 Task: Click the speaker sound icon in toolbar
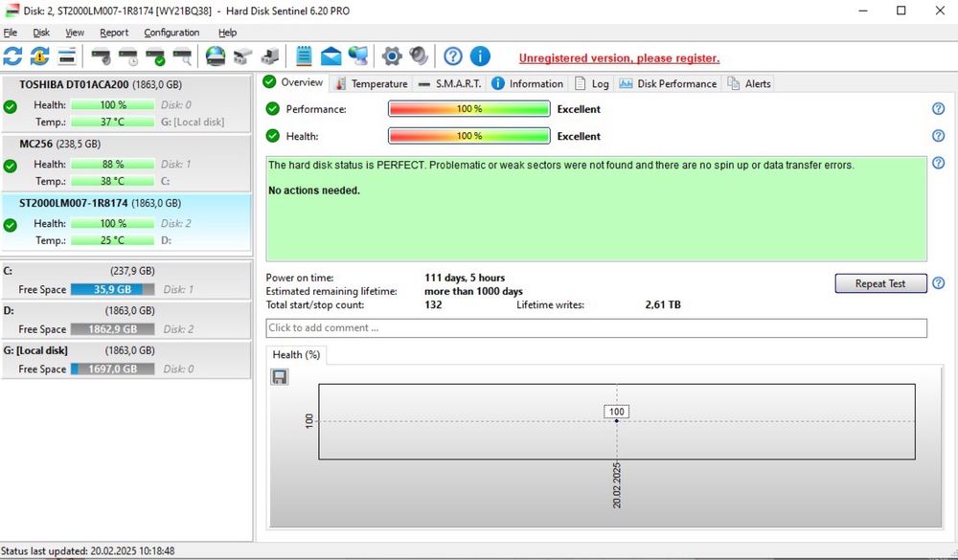(x=419, y=56)
